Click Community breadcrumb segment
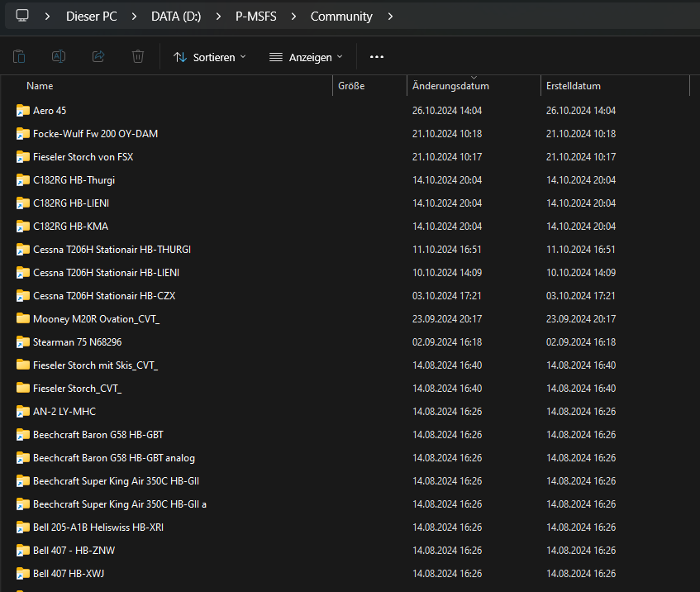Image resolution: width=700 pixels, height=592 pixels. (341, 17)
